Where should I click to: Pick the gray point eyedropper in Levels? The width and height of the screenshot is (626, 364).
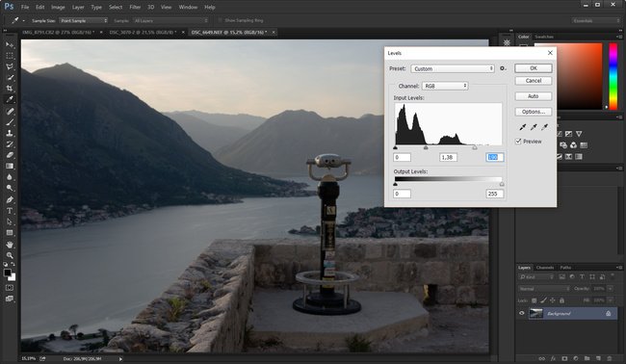(x=534, y=127)
